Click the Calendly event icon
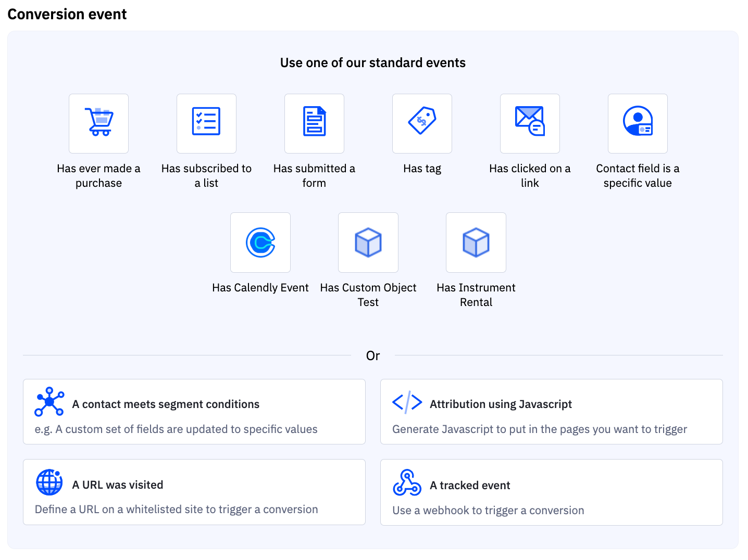This screenshot has height=560, width=748. click(260, 243)
